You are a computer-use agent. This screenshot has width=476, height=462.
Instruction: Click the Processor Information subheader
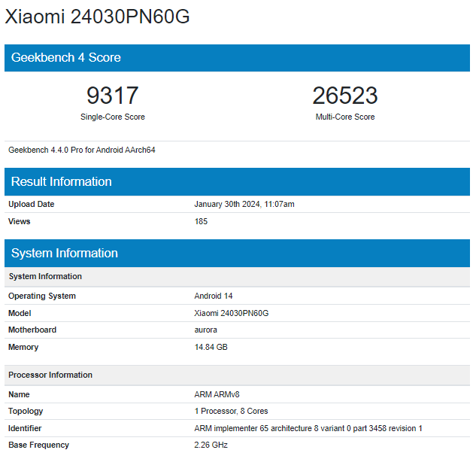pos(237,375)
